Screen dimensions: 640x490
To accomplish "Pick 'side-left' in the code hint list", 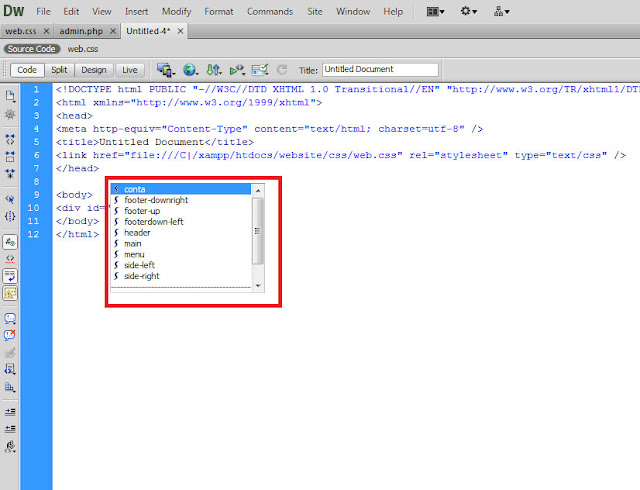I will click(x=181, y=265).
